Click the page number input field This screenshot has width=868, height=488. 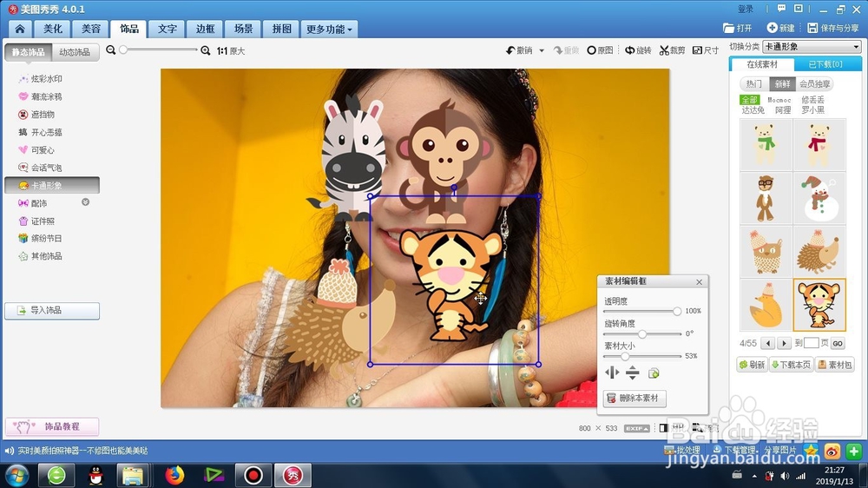tap(811, 344)
